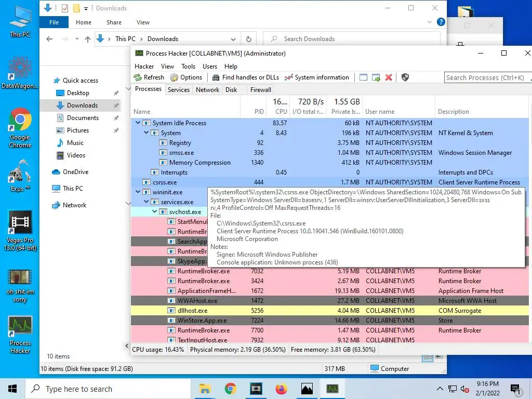The height and width of the screenshot is (399, 532).
Task: Collapse the System process node
Action: tap(146, 132)
